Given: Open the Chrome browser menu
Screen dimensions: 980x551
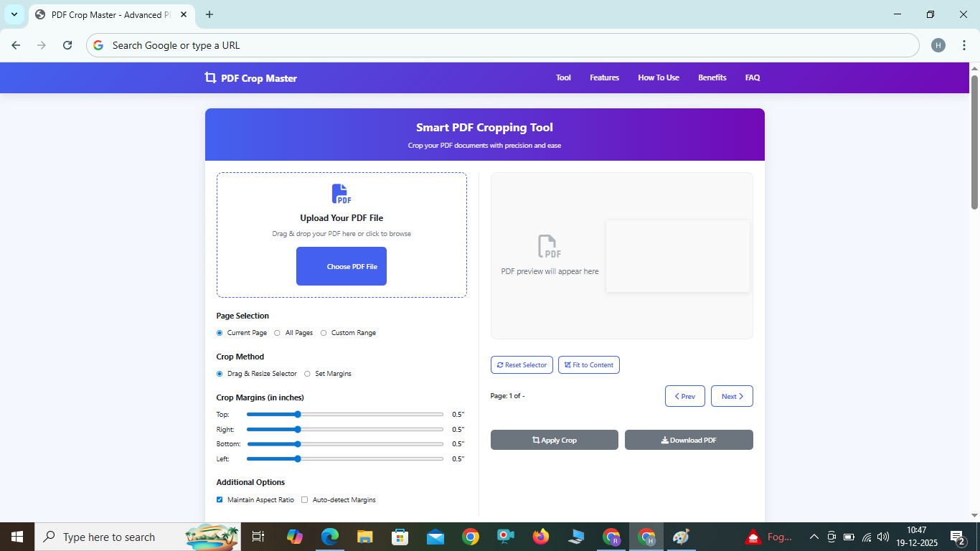Looking at the screenshot, I should click(965, 44).
